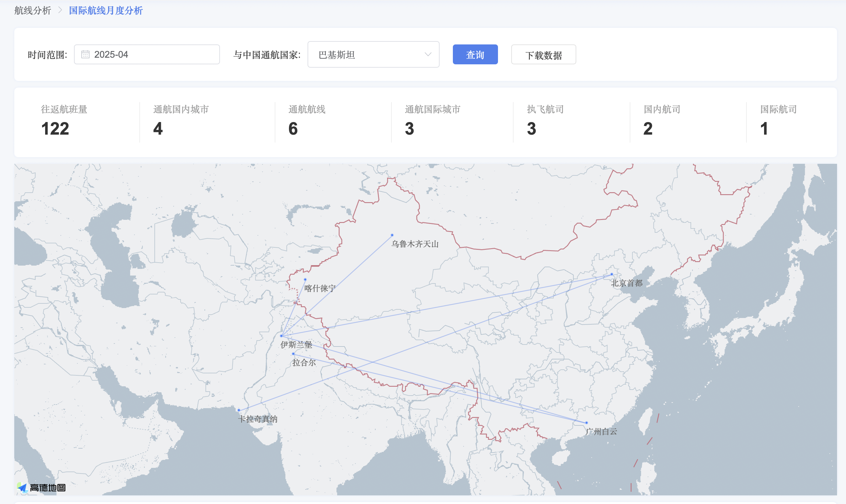Viewport: 846px width, 504px height.
Task: Click the 北京首都 airport marker dot
Action: click(612, 274)
